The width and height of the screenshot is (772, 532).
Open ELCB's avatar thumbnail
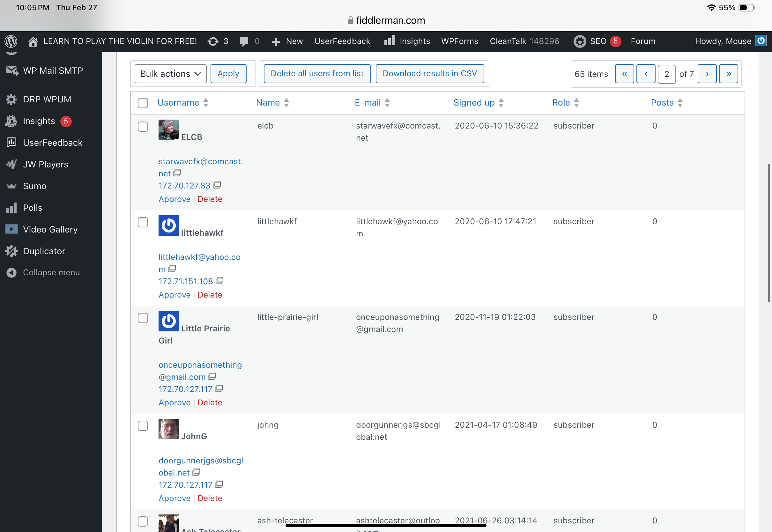tap(169, 130)
